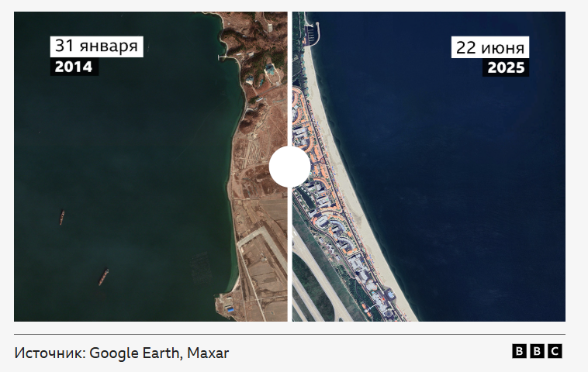Image resolution: width=588 pixels, height=372 pixels.
Task: Click the white circular comparison slider handle
Action: (289, 167)
